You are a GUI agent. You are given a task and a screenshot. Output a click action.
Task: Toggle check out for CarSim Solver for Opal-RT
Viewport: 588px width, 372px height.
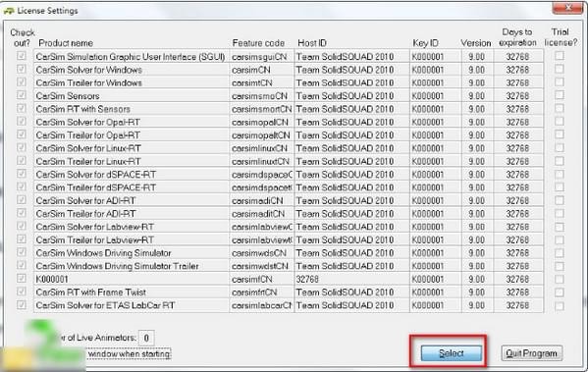[22, 122]
